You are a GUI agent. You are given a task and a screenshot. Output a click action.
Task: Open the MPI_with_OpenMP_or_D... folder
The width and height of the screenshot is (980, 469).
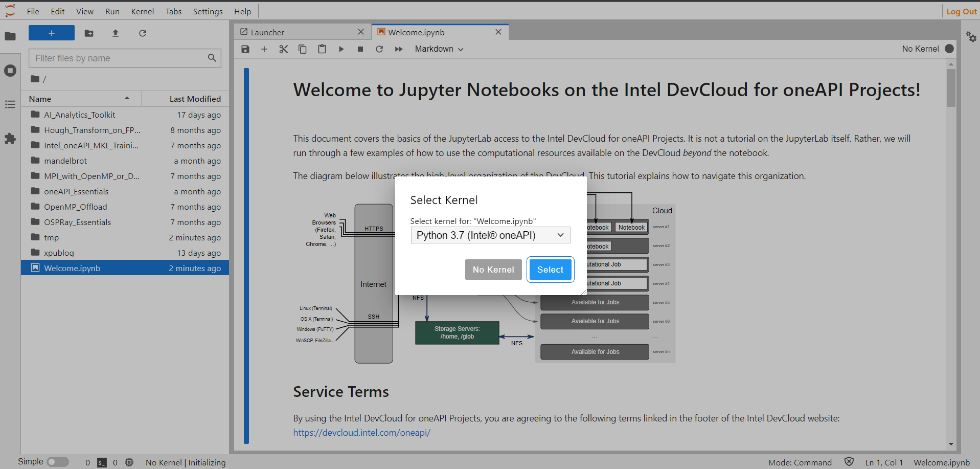[x=125, y=176]
